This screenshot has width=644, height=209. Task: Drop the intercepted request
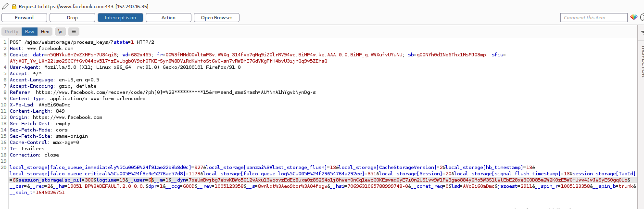click(x=72, y=18)
